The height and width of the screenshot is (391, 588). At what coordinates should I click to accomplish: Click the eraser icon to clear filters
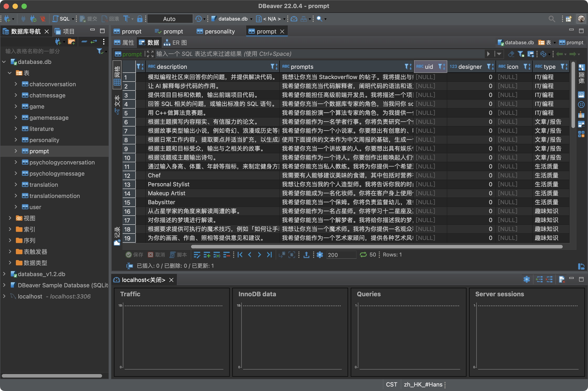point(511,54)
